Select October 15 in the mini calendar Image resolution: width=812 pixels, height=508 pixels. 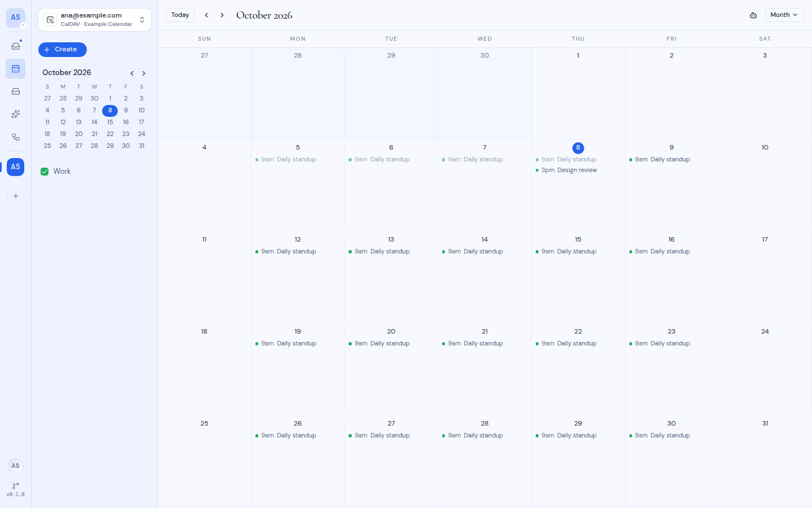[110, 122]
